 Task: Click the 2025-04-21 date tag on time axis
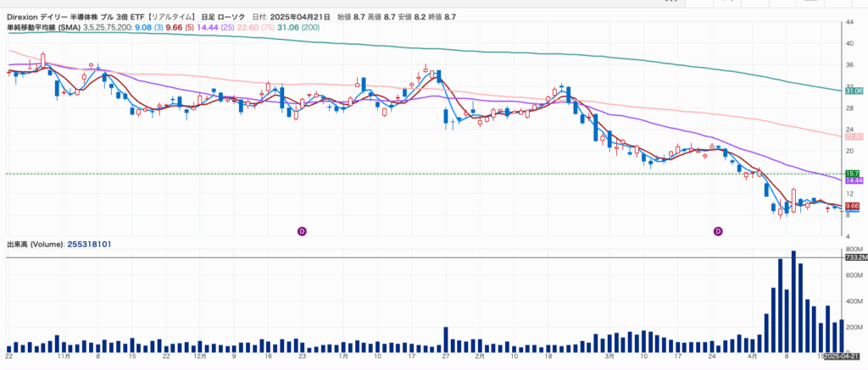pyautogui.click(x=843, y=357)
